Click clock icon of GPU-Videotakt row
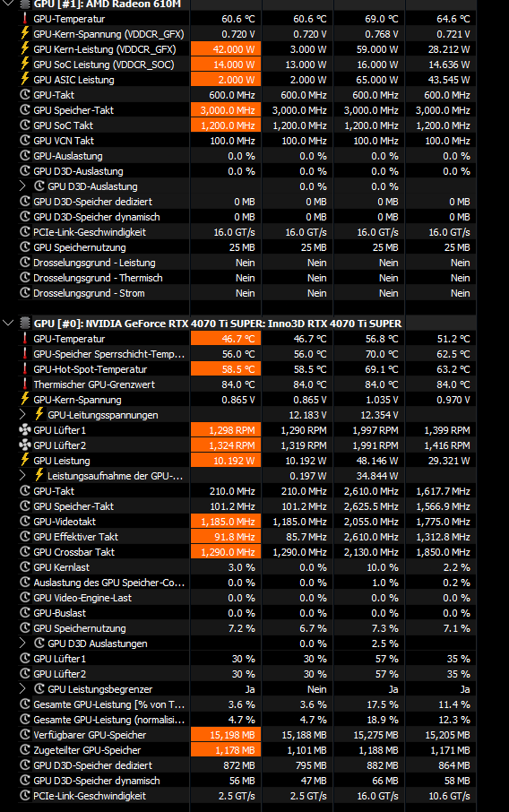Screen dimensions: 509x812 25,522
